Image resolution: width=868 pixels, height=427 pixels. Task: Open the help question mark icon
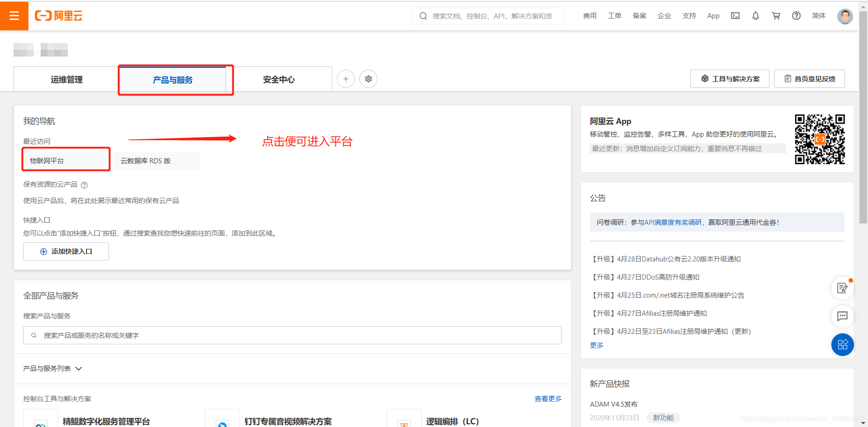[x=797, y=16]
